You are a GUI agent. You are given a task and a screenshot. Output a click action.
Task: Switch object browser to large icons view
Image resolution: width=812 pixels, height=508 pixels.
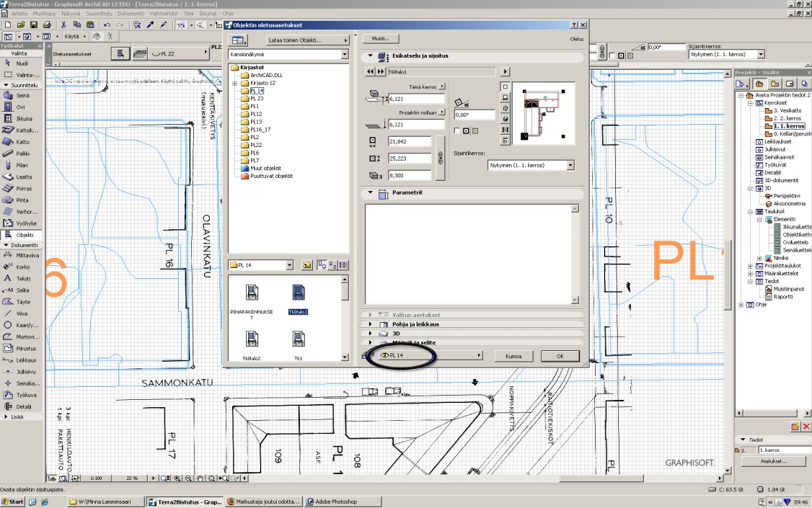[322, 265]
